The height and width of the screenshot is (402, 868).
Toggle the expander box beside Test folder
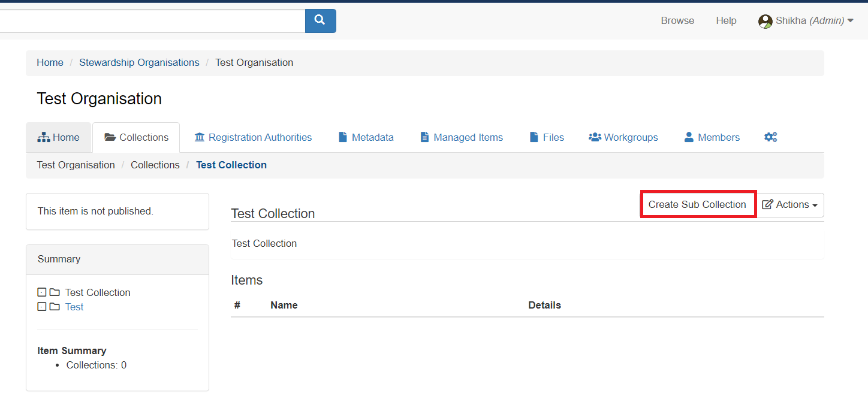click(x=42, y=307)
